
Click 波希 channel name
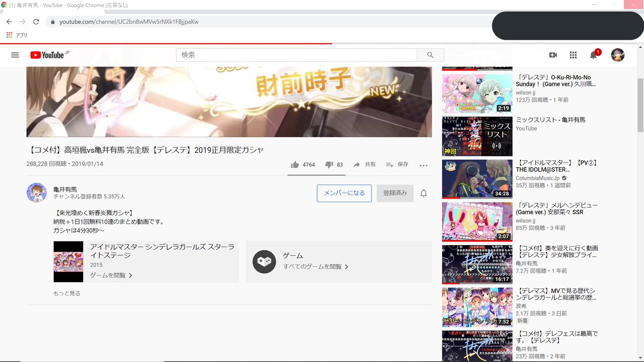[x=522, y=306]
